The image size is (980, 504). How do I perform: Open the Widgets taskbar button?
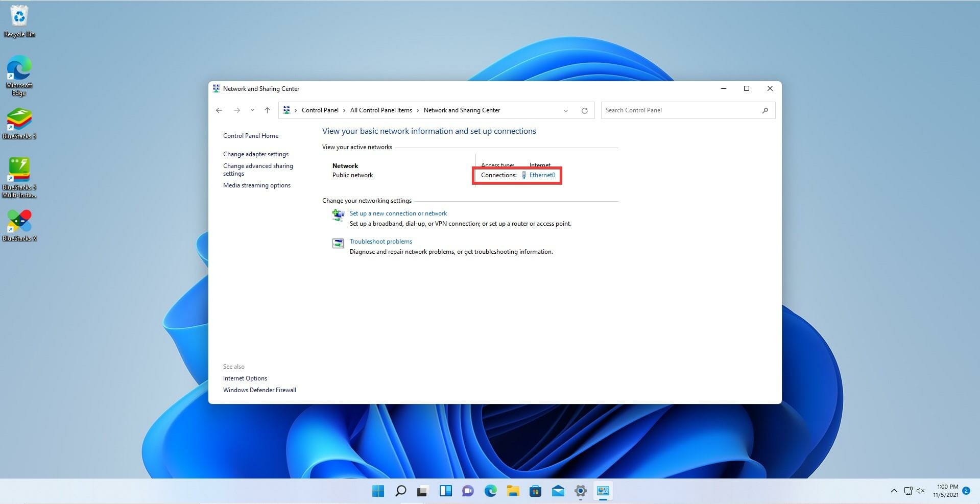445,491
